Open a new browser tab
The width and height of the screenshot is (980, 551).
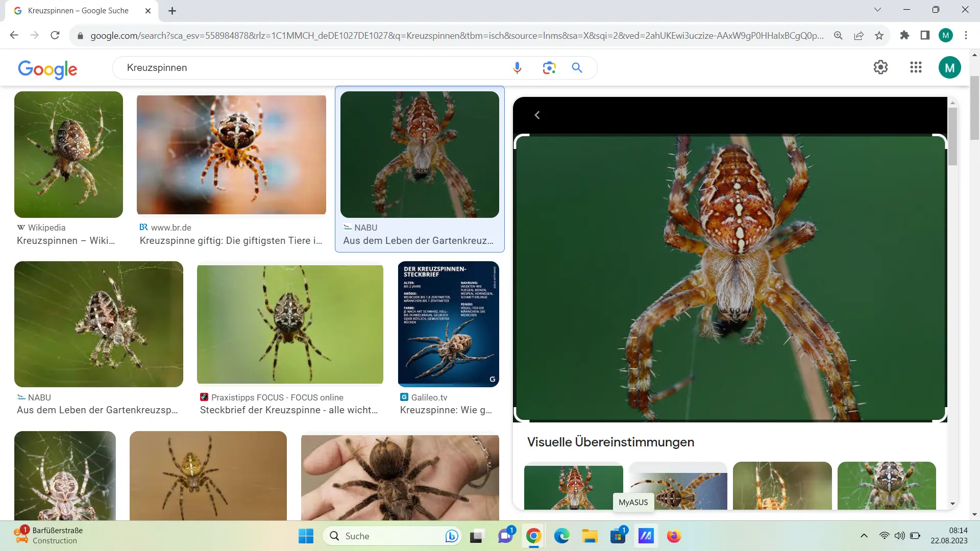[172, 11]
